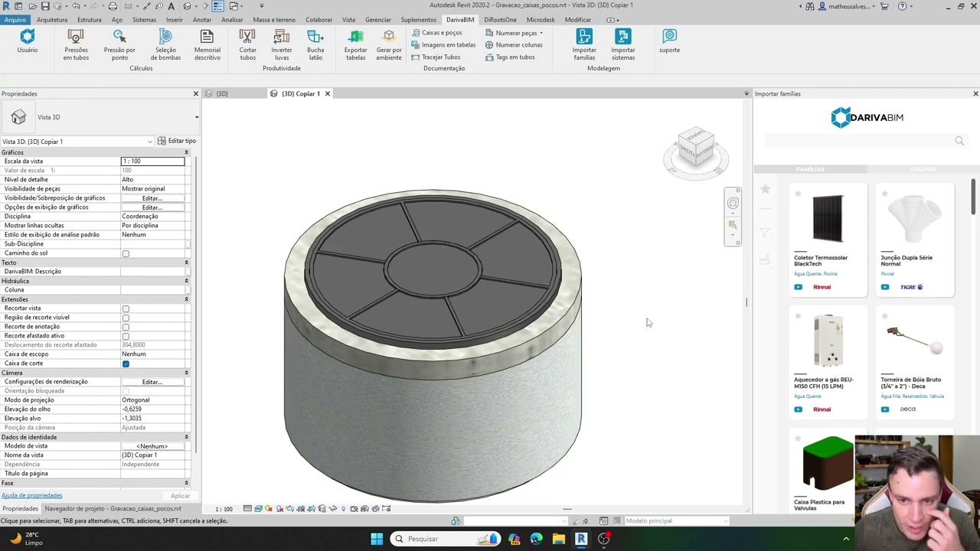980x551 pixels.
Task: Open Seleção de bombas tool
Action: click(x=165, y=44)
